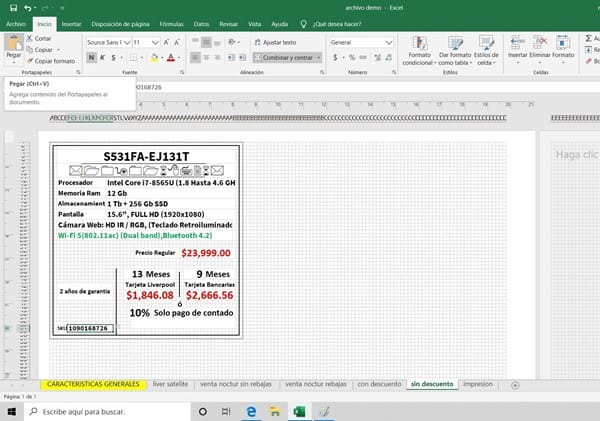The height and width of the screenshot is (421, 600).
Task: Open the Fórmulas ribbon tab
Action: coord(171,22)
